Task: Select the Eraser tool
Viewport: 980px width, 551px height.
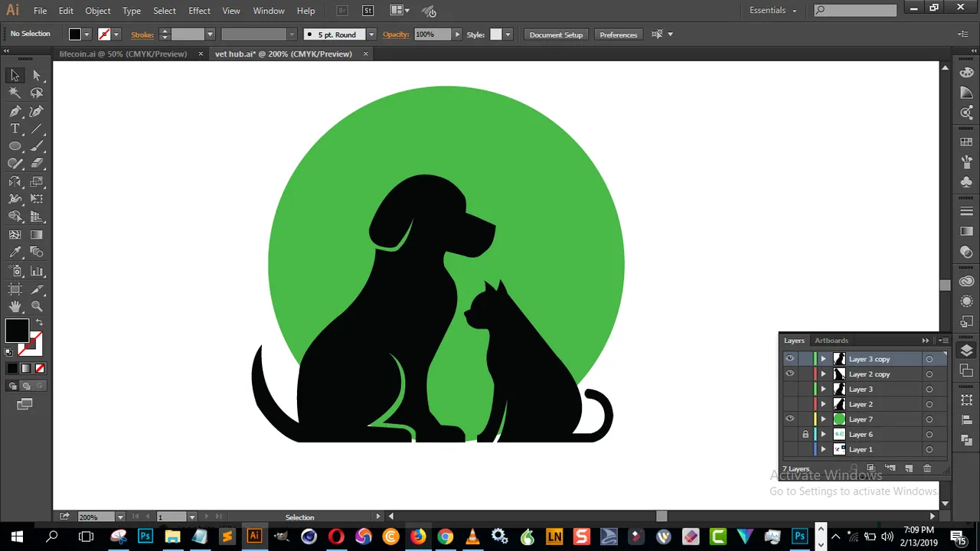Action: [37, 163]
